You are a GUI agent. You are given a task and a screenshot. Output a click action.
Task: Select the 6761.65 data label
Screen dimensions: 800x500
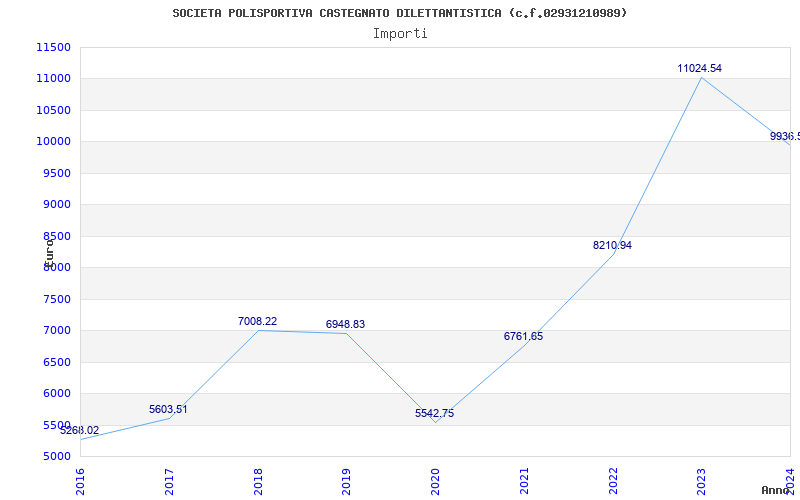[x=523, y=336]
